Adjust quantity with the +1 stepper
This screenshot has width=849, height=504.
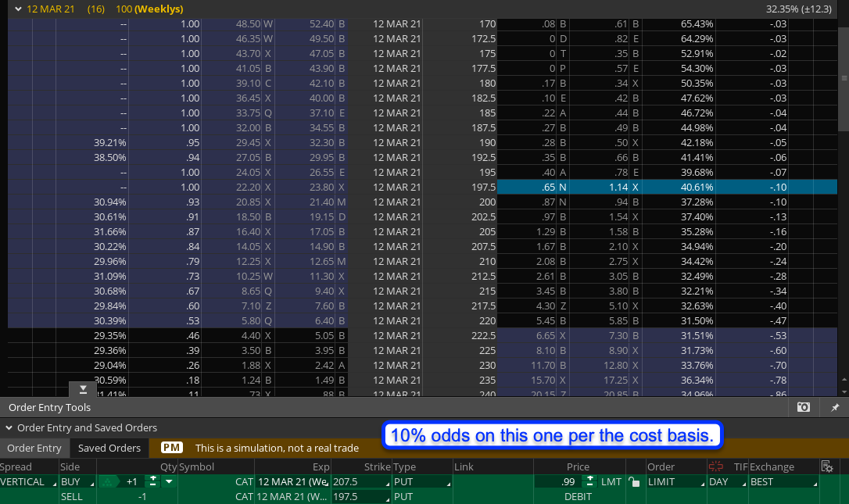154,482
